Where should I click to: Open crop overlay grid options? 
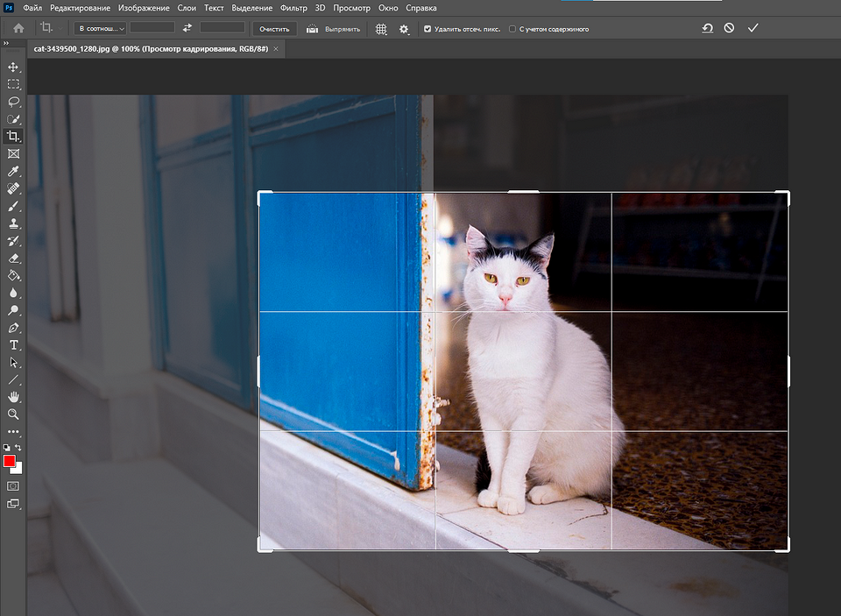(381, 29)
